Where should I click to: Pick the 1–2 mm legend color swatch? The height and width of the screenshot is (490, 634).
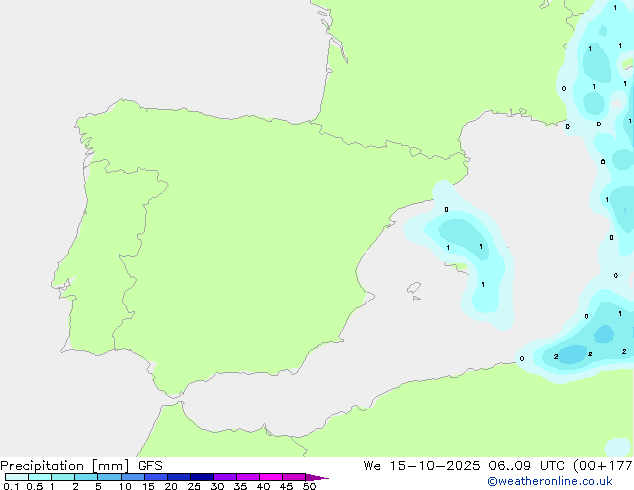pos(63,477)
